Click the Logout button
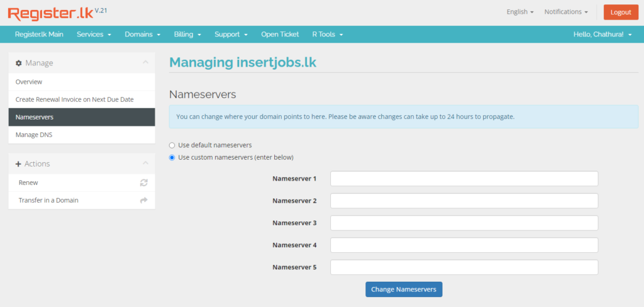644x307 pixels. tap(621, 13)
